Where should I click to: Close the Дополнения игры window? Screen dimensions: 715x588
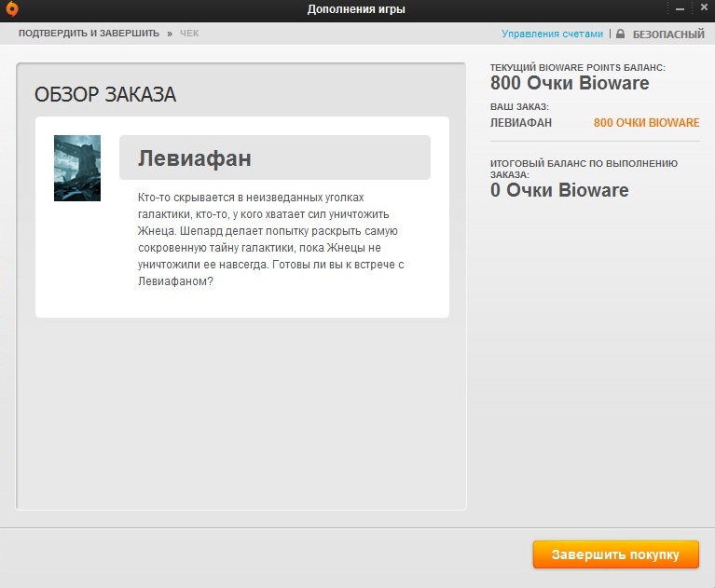tap(704, 7)
